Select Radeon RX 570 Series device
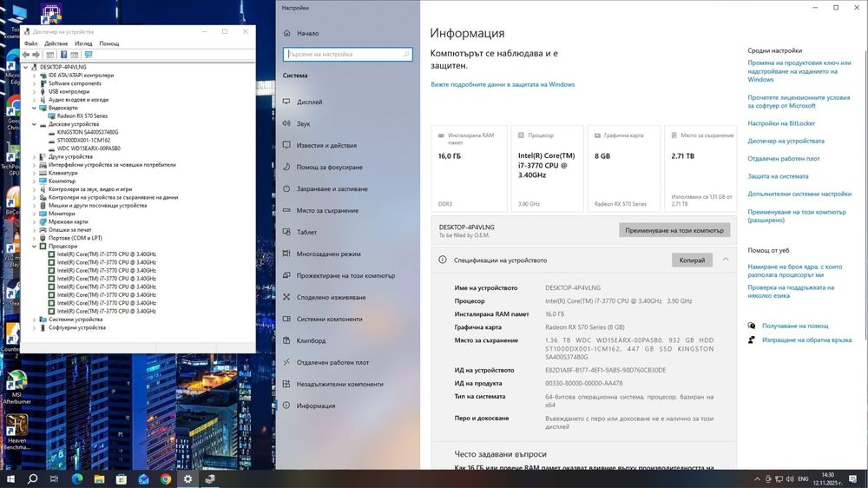 click(x=82, y=116)
